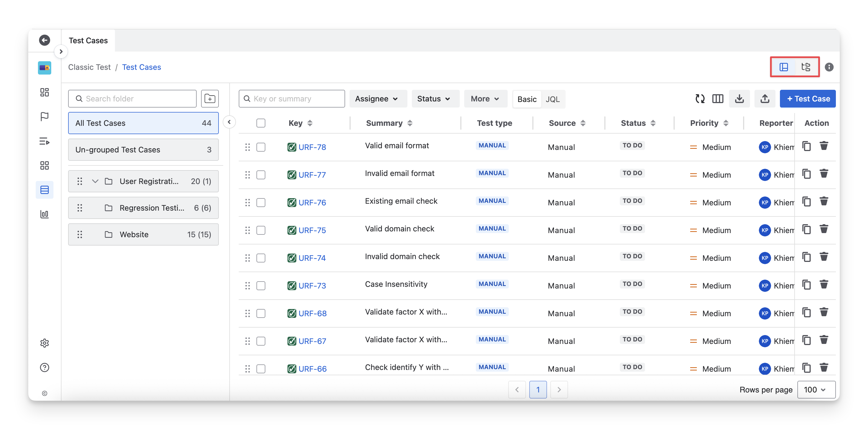Collapse the User Registration folder chevron
The width and height of the screenshot is (868, 429).
point(95,181)
